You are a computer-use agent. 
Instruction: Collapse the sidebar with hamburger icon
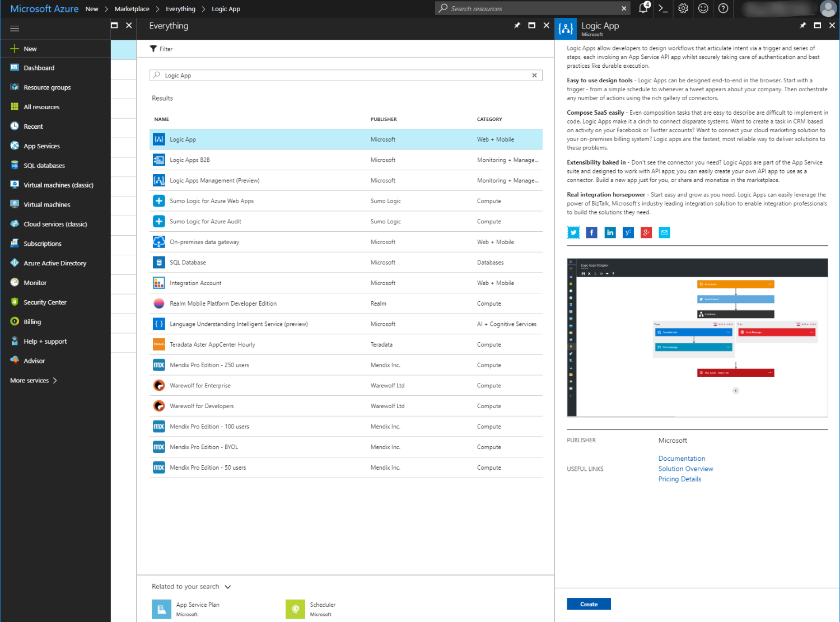coord(15,28)
